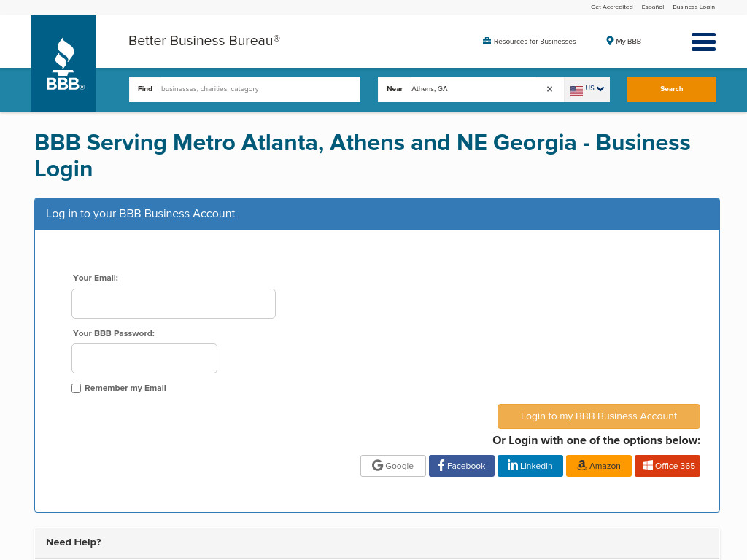The height and width of the screenshot is (560, 747).
Task: Open the hamburger menu icon
Action: pos(703,42)
